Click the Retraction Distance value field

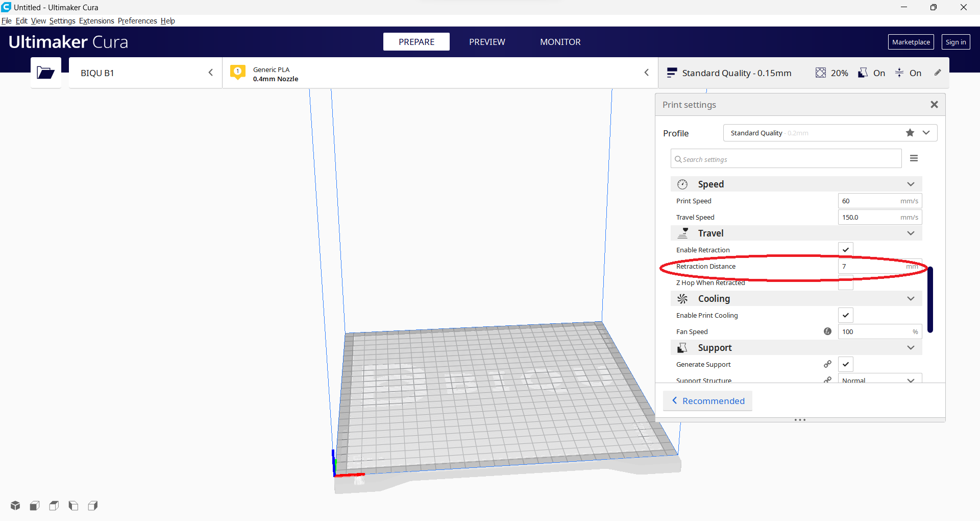coord(880,266)
